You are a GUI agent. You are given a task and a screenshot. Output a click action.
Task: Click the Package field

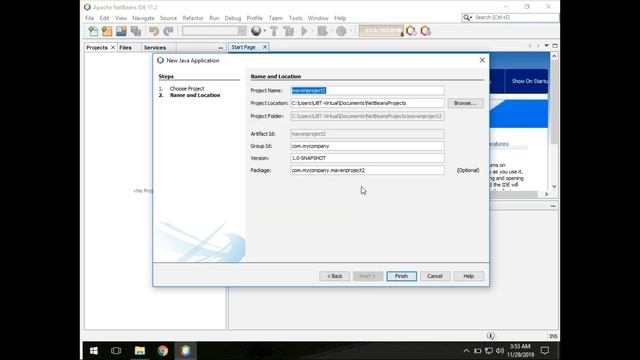[367, 170]
